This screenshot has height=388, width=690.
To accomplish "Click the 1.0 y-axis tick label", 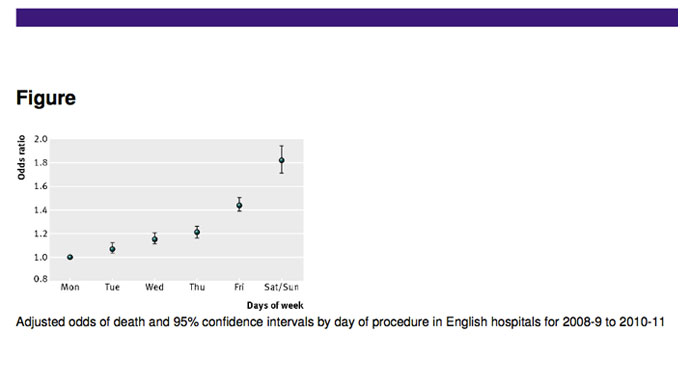I will click(x=40, y=257).
